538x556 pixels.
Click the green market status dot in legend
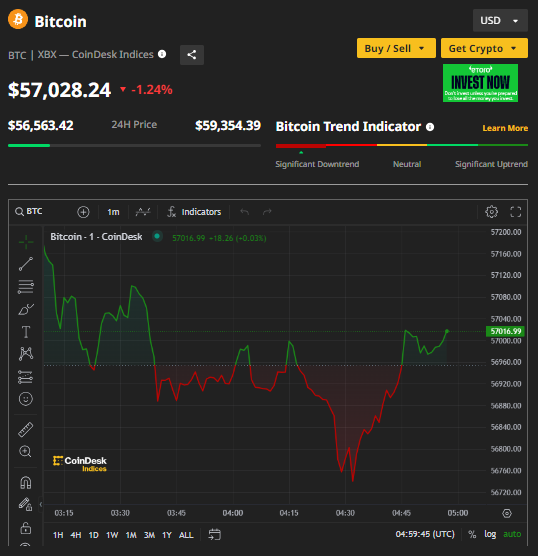coord(157,236)
